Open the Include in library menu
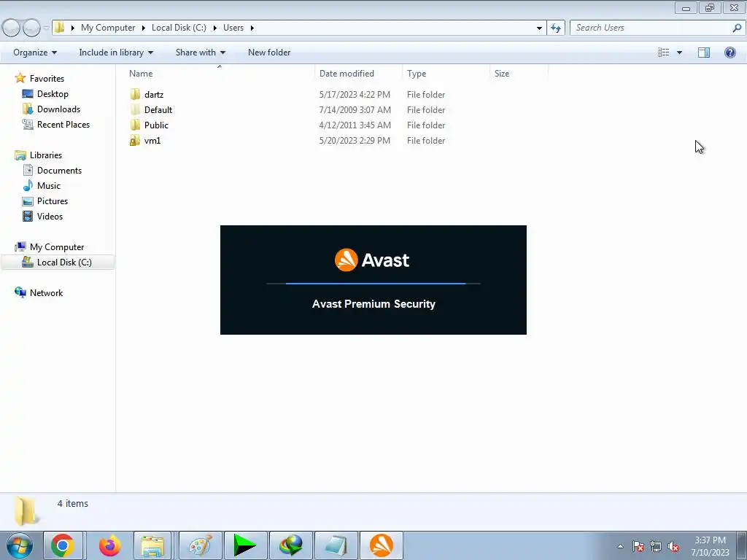This screenshot has width=747, height=560. [116, 52]
